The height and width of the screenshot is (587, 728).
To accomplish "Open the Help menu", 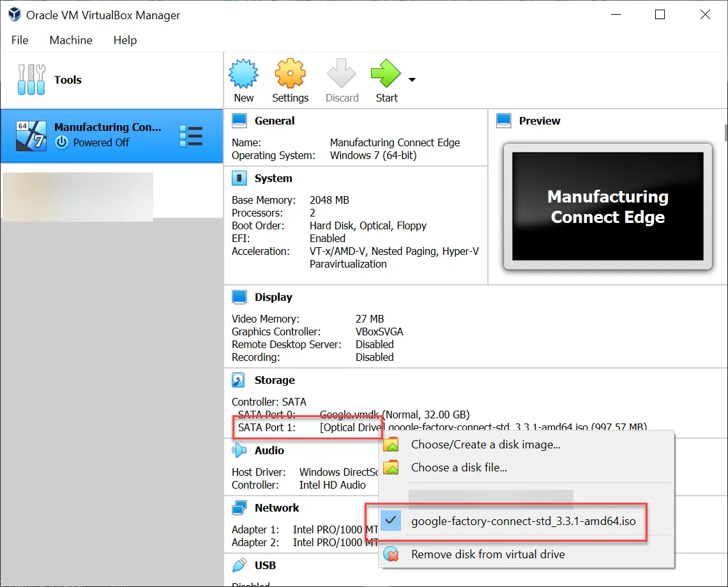I will [x=125, y=40].
